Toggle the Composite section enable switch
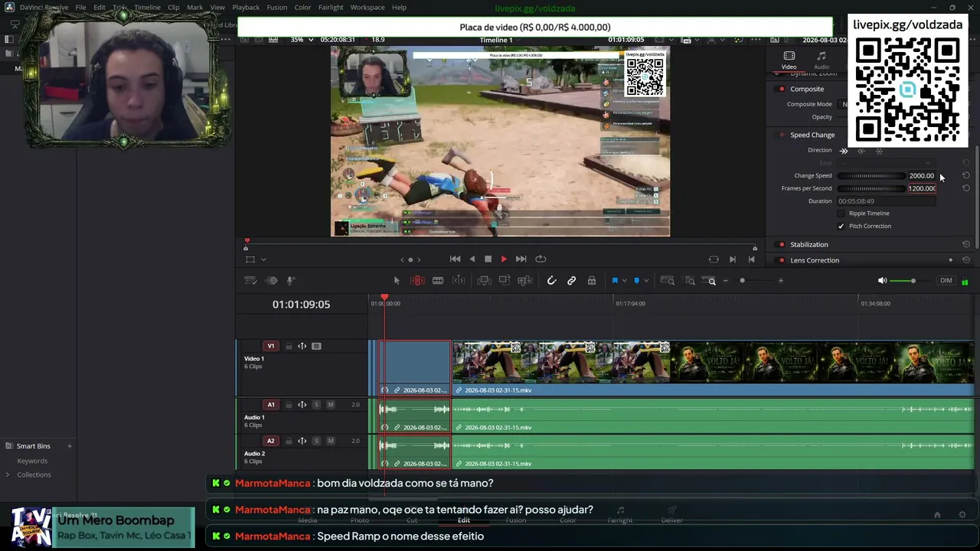Image resolution: width=980 pixels, height=551 pixels. pyautogui.click(x=781, y=90)
